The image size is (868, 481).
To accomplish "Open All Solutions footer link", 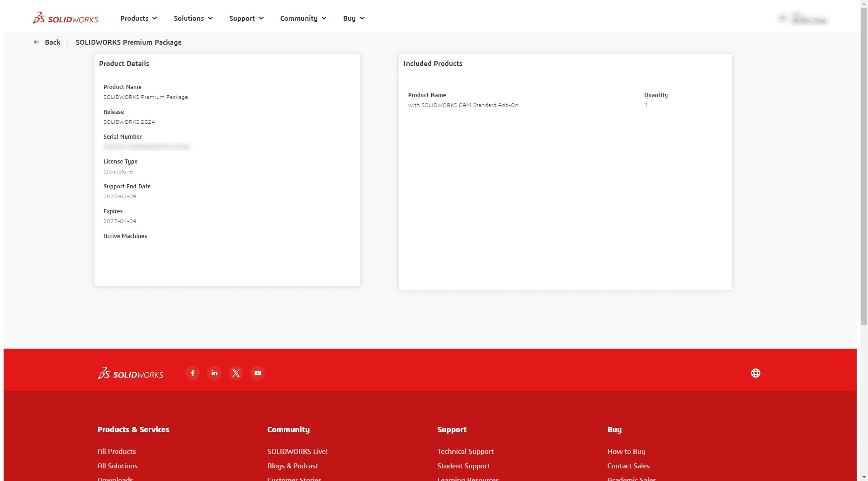I will pos(118,466).
